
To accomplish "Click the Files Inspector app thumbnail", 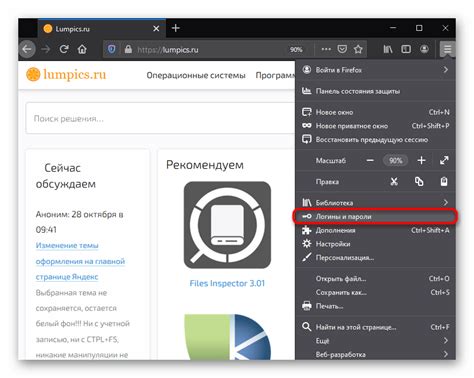I will [227, 225].
